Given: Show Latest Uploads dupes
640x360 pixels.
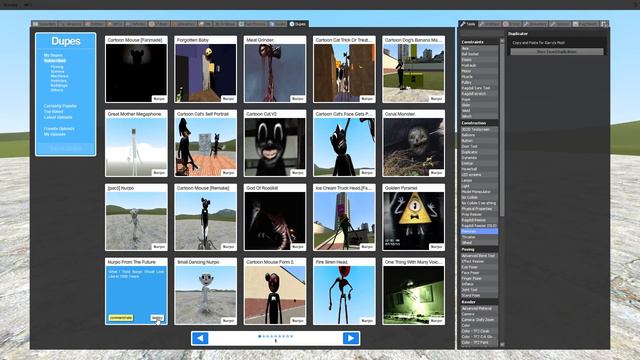Looking at the screenshot, I should coord(58,117).
